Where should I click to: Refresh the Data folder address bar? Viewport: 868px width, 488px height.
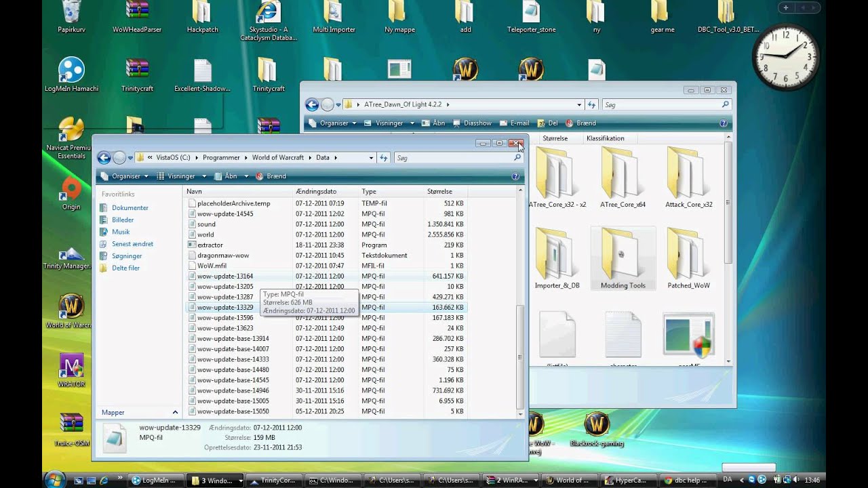tap(384, 158)
